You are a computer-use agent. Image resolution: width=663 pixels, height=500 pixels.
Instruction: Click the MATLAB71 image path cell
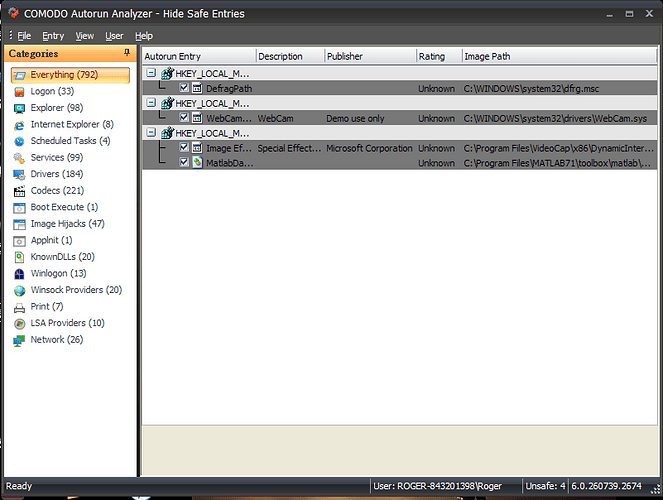tap(557, 163)
